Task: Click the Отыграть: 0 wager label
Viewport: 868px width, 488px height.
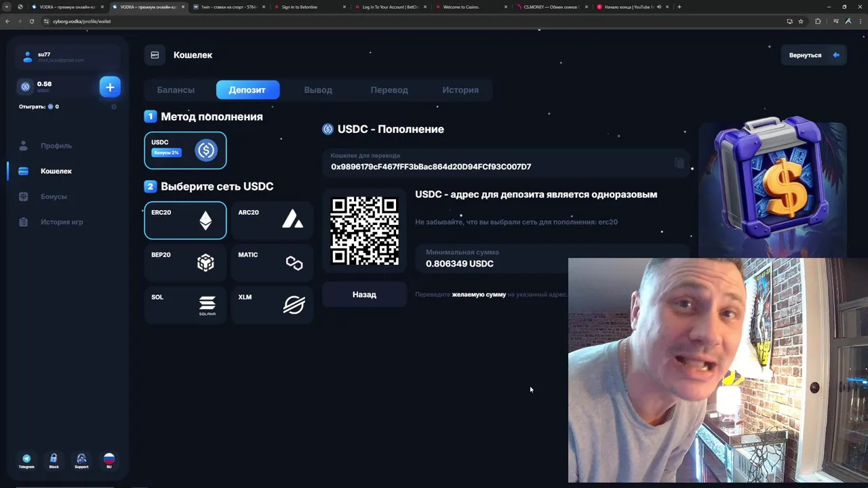Action: pos(39,106)
